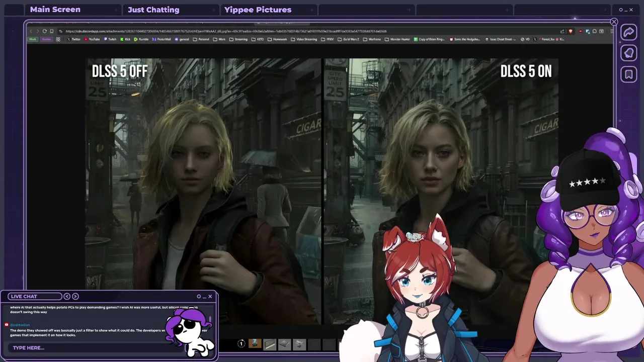Select the first hotbar item slot
The height and width of the screenshot is (362, 644).
tap(255, 344)
